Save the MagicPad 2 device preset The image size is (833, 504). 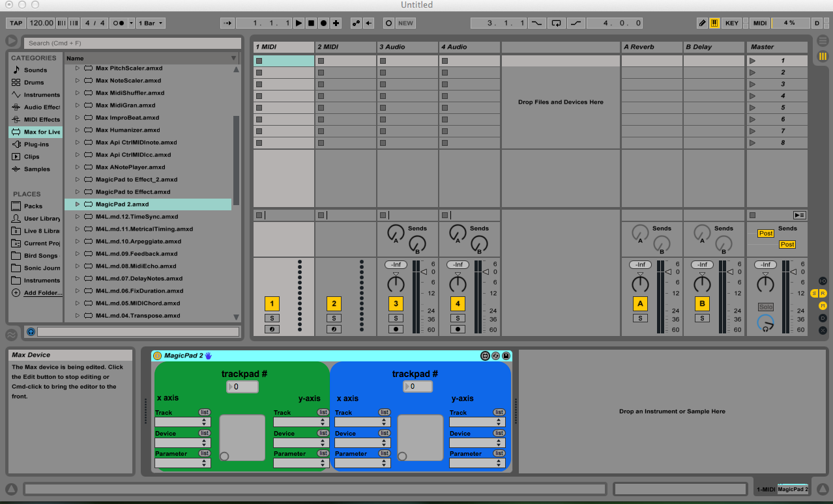[x=506, y=356]
